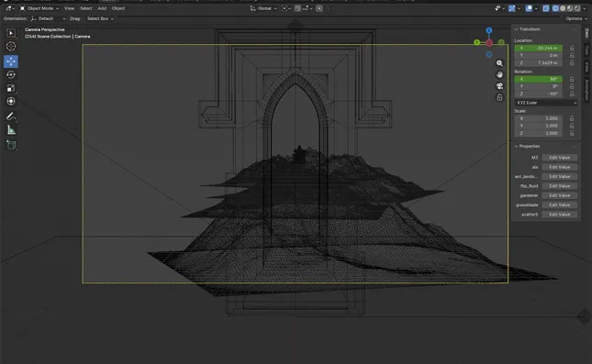This screenshot has height=364, width=592.
Task: Activate the Scale tool
Action: click(x=11, y=88)
